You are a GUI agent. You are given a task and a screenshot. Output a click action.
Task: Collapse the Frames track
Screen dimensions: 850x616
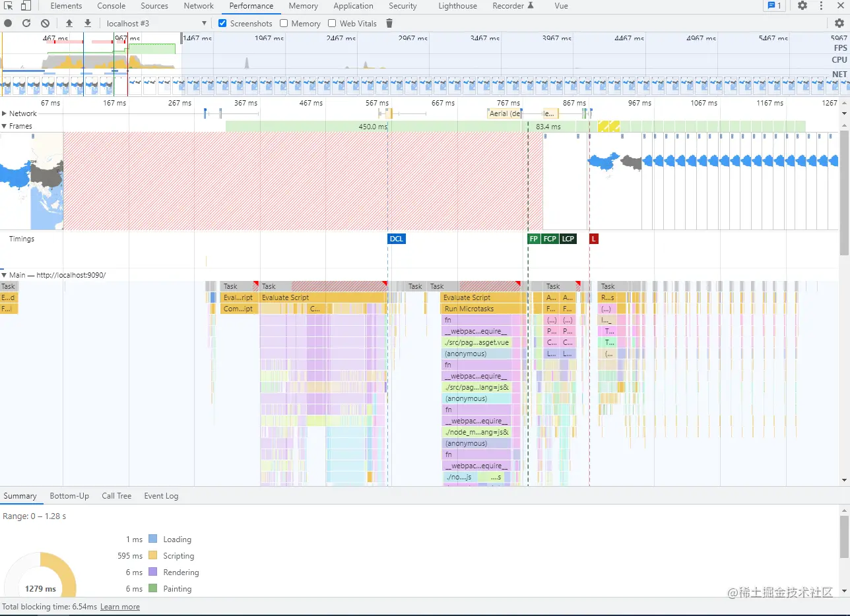[4, 126]
